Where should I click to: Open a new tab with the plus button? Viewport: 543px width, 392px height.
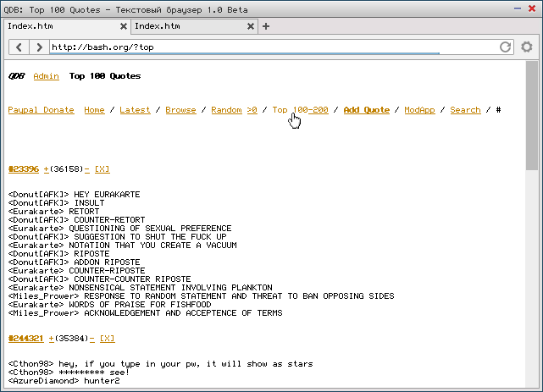[266, 26]
